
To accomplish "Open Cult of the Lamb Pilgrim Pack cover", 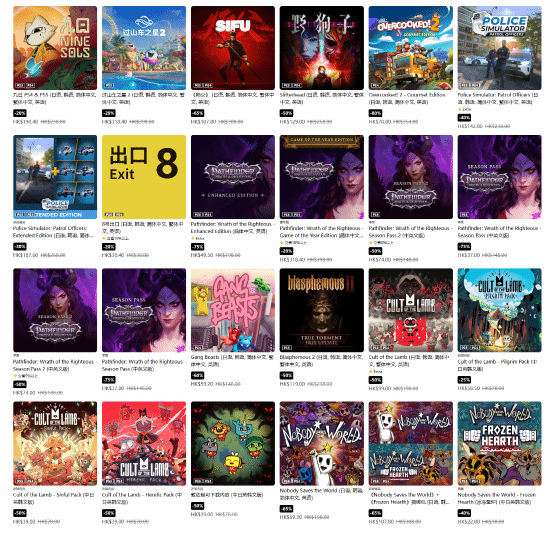I will point(499,310).
